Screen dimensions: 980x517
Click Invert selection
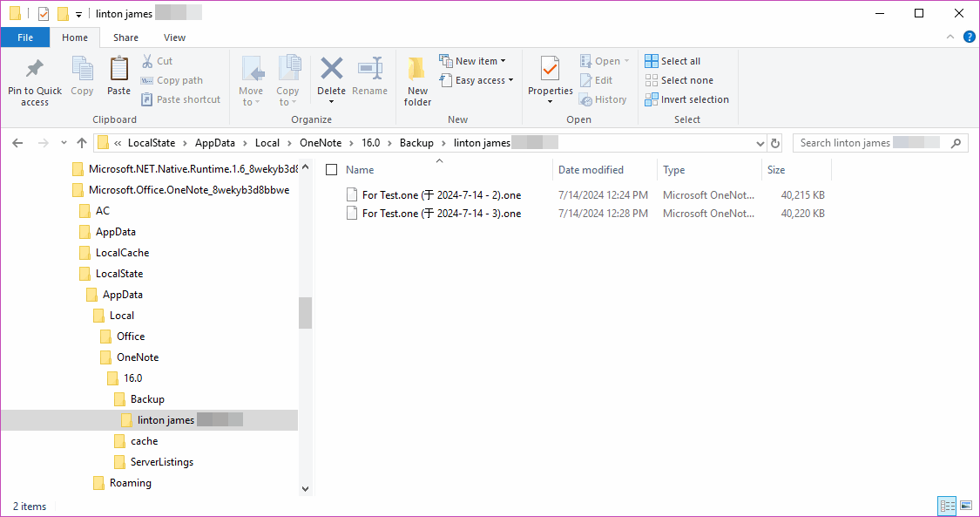point(687,99)
